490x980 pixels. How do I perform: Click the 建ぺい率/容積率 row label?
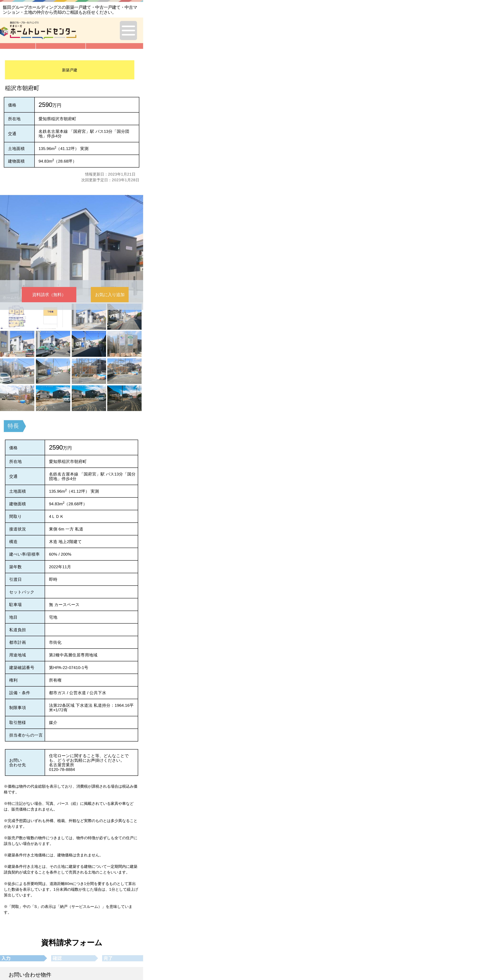[24, 554]
